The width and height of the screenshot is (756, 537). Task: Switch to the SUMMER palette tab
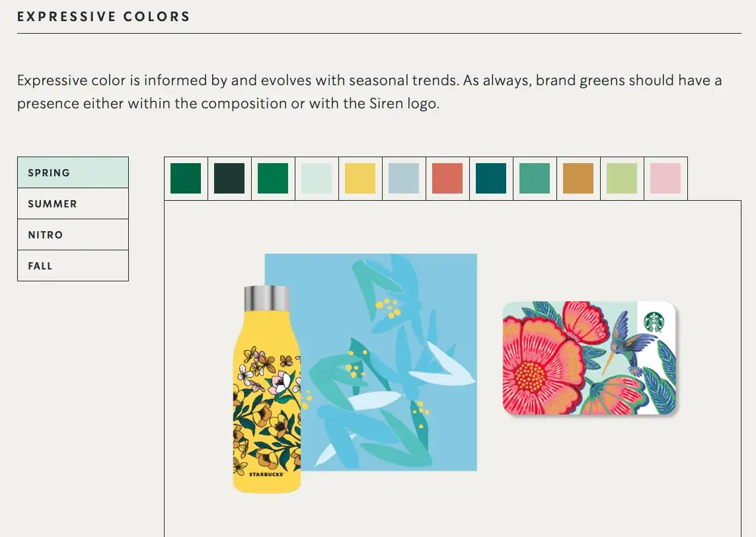(x=73, y=204)
